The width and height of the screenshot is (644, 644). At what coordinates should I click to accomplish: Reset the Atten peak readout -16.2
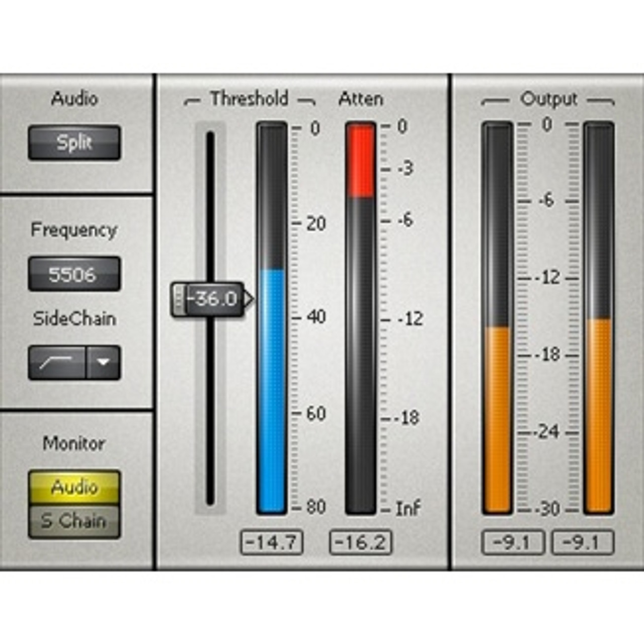coord(360,542)
